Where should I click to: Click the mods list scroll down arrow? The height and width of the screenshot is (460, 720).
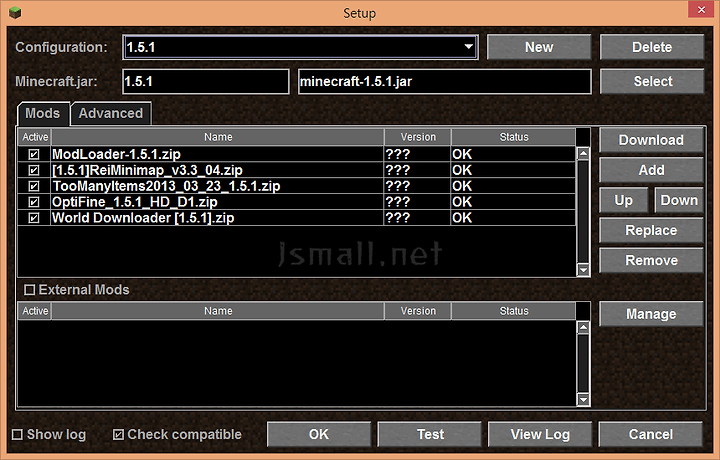583,269
